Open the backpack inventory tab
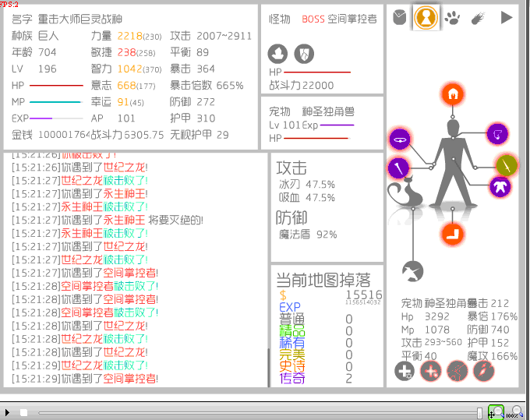Screen dimensions: 530x420 (x=400, y=17)
